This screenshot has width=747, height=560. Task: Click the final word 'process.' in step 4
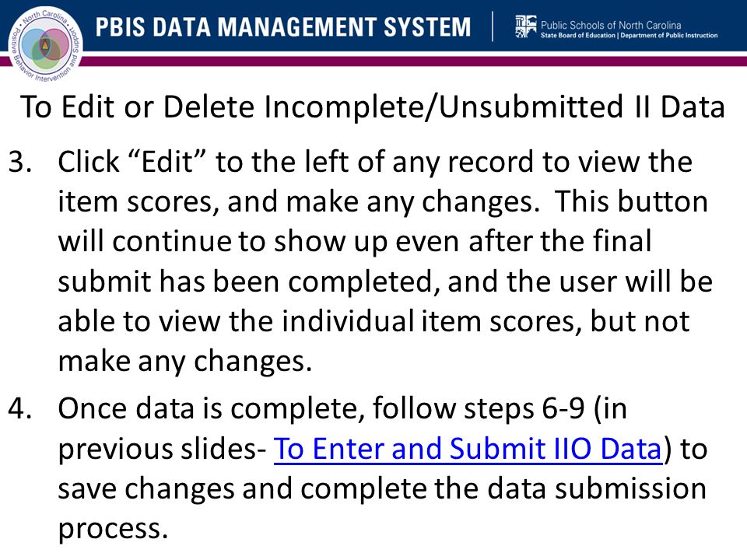tap(114, 529)
